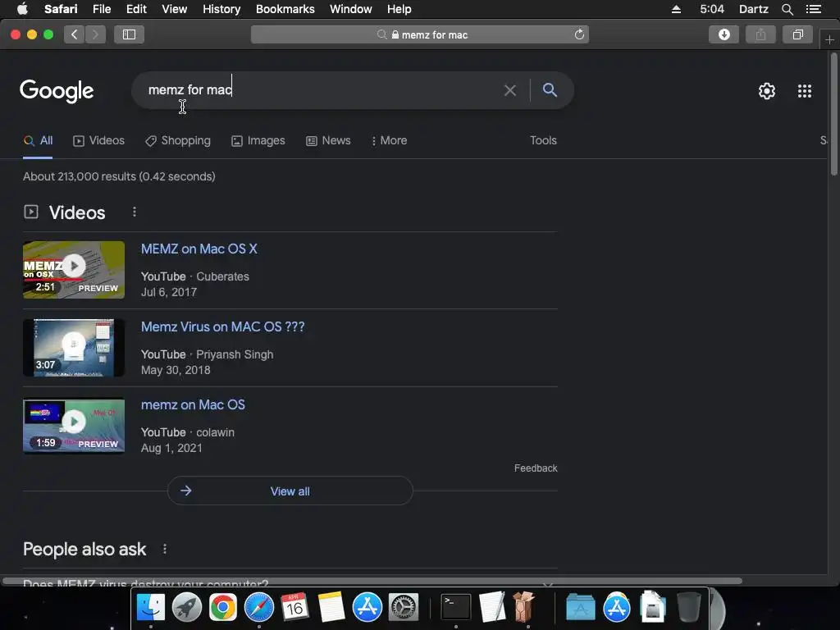Click the eject icon in menu bar
This screenshot has width=840, height=630.
click(676, 9)
